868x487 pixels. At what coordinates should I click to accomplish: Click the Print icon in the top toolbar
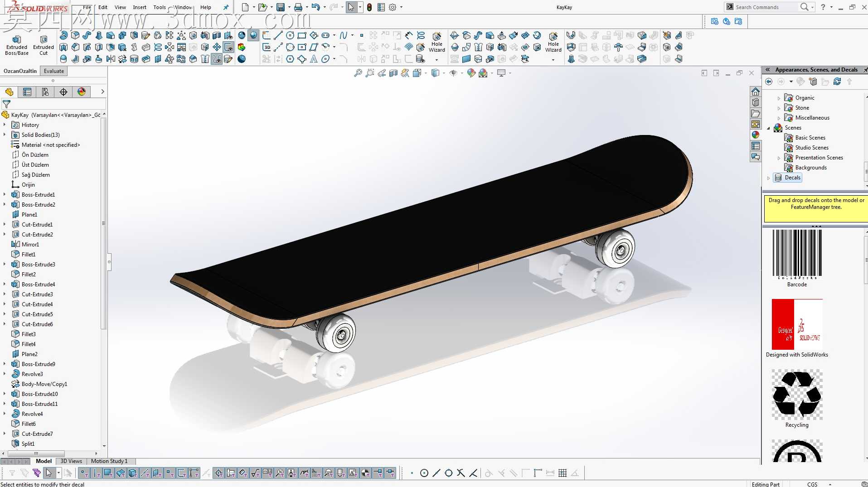(298, 7)
